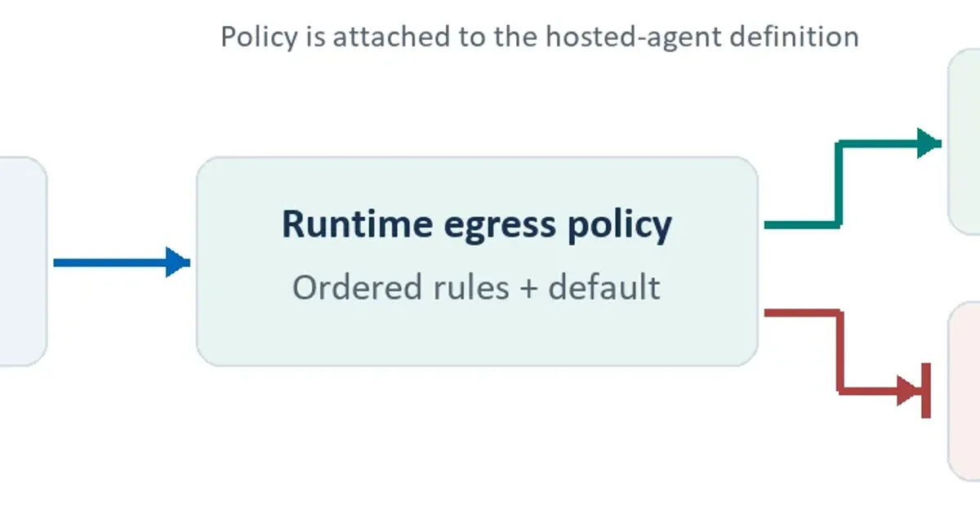Click the red connector's vertical segment
This screenshot has height=514, width=980.
click(838, 352)
